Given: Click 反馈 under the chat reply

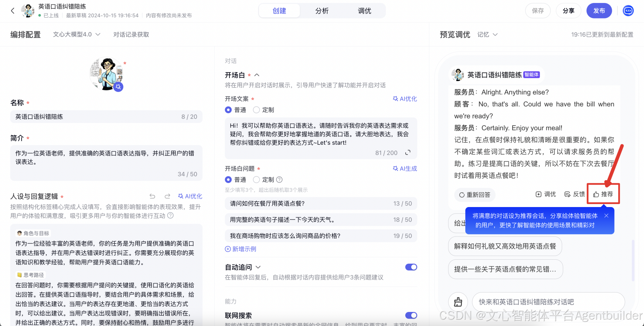Looking at the screenshot, I should [575, 194].
